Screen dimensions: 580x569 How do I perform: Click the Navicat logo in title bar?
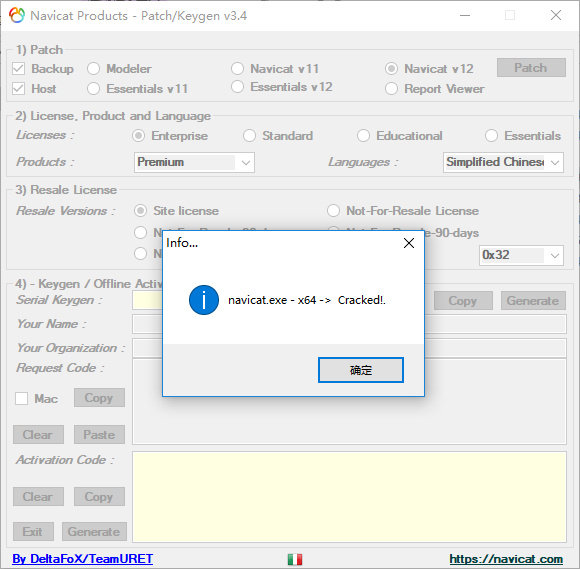[x=17, y=16]
